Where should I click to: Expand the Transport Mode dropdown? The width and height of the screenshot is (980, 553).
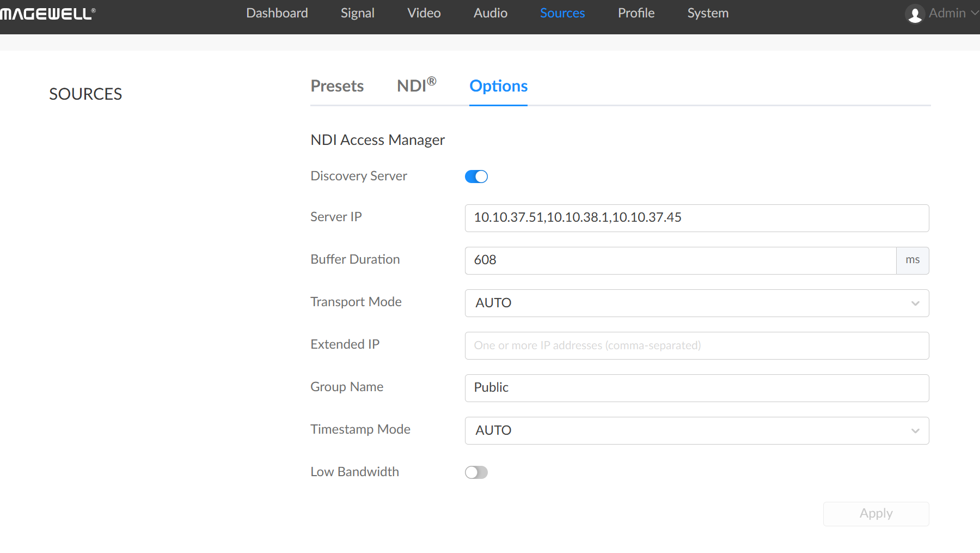pos(696,303)
